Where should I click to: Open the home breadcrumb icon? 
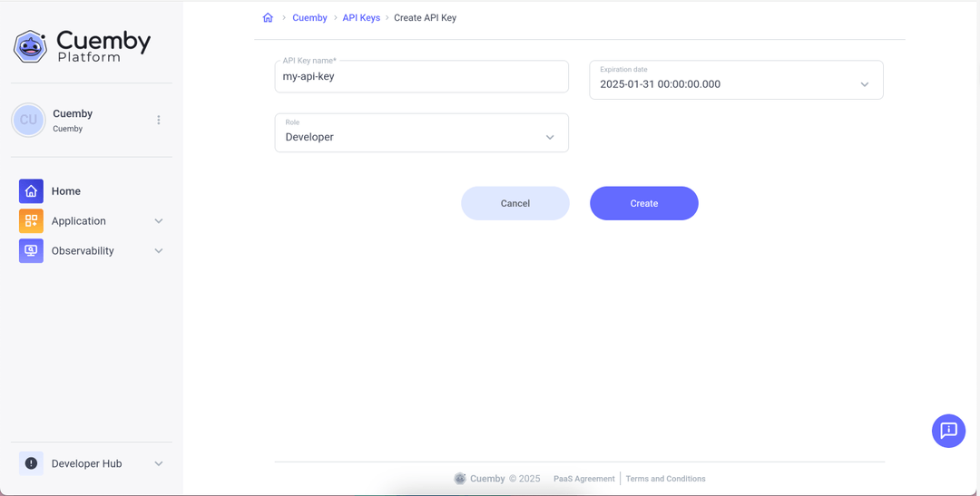point(268,17)
